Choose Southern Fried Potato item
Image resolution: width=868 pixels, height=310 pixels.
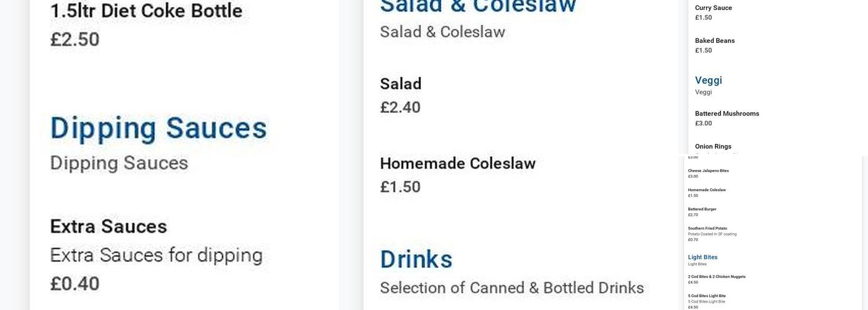tap(707, 228)
